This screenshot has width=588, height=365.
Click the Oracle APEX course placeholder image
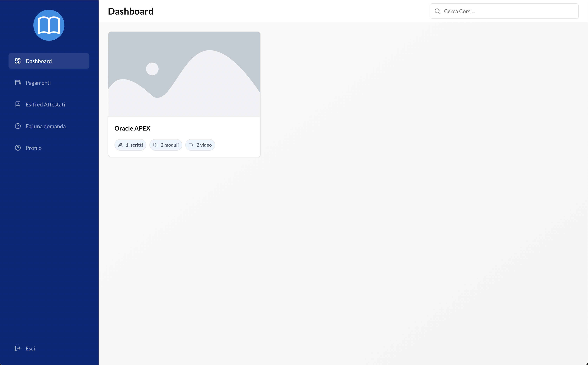tap(184, 74)
